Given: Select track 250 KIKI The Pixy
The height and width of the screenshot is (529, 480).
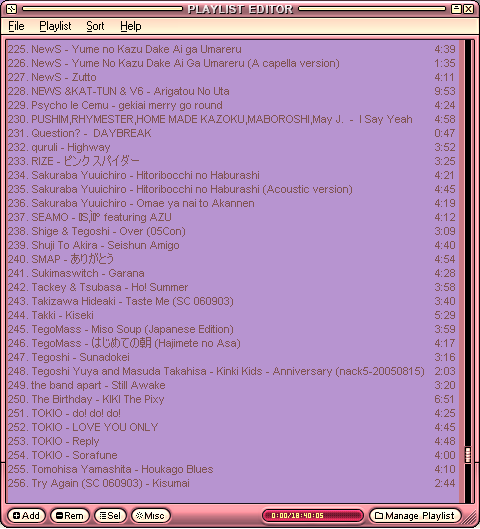Looking at the screenshot, I should [x=232, y=399].
